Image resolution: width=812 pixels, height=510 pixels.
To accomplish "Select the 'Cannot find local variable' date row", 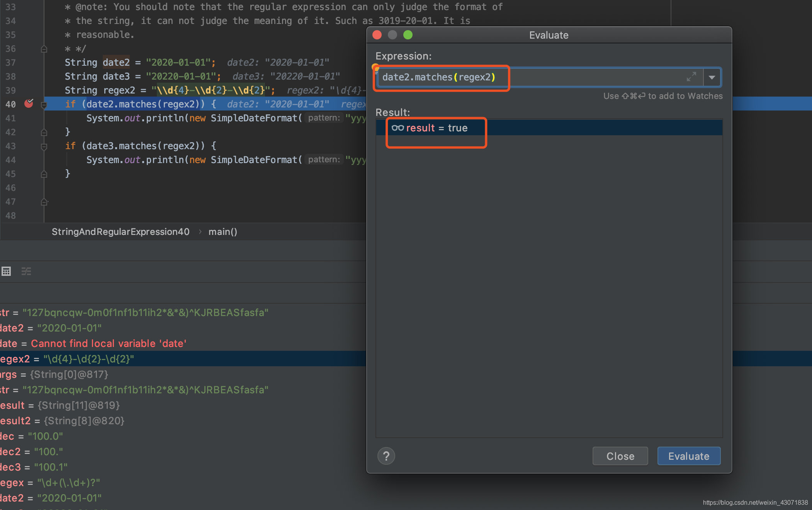I will [183, 343].
